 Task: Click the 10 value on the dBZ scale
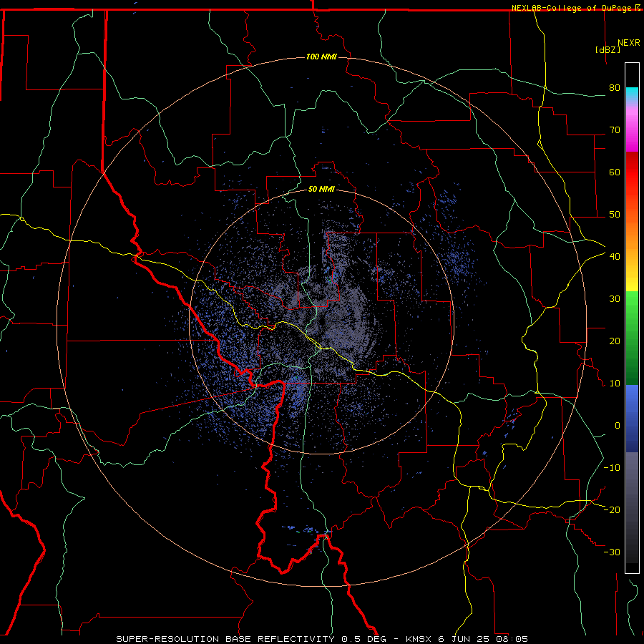coord(615,384)
